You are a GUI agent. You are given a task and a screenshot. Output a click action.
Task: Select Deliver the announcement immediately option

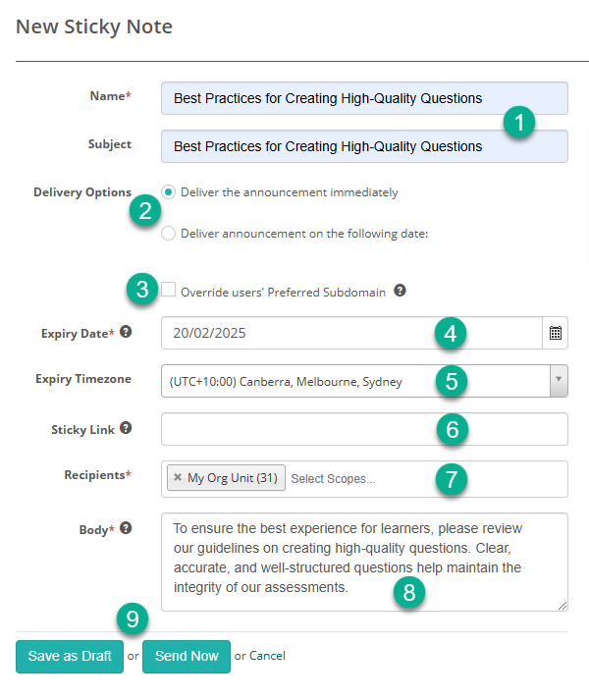169,192
